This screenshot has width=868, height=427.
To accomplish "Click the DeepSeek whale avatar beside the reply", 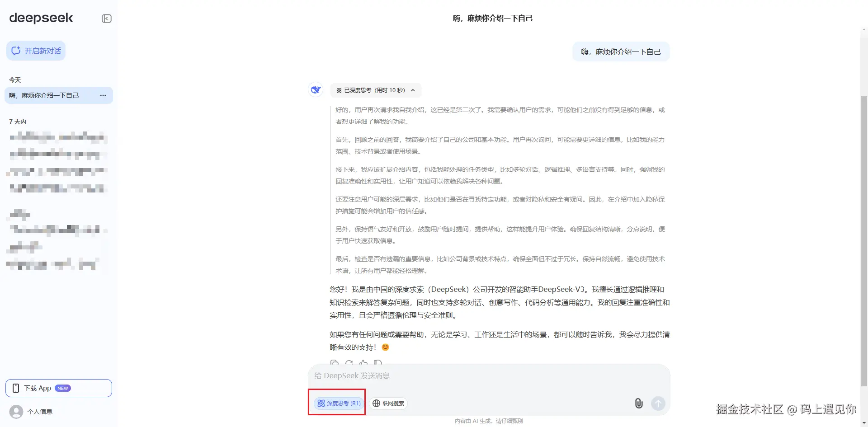I will click(x=316, y=89).
